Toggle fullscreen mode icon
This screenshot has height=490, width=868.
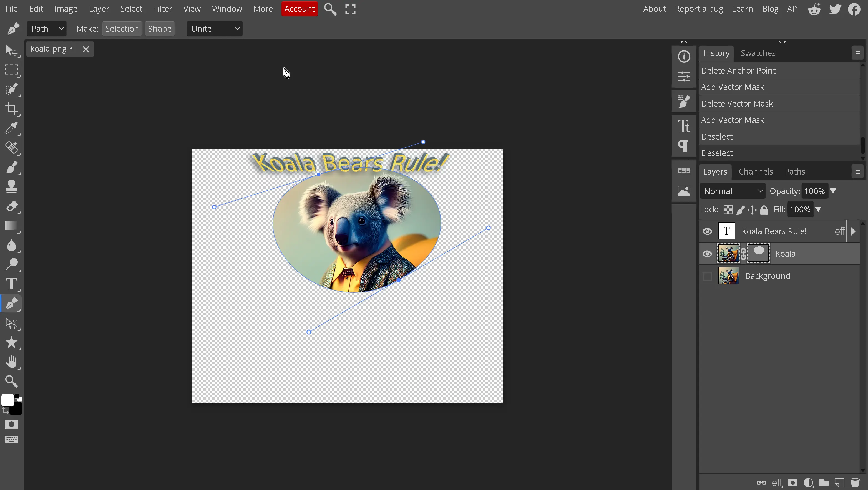click(350, 9)
